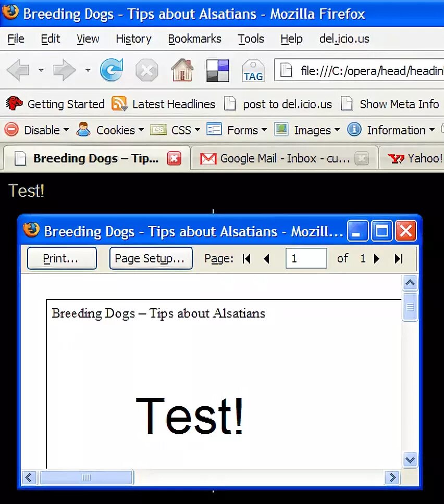The width and height of the screenshot is (444, 504).
Task: Open the Getting Started bookmark
Action: point(66,104)
